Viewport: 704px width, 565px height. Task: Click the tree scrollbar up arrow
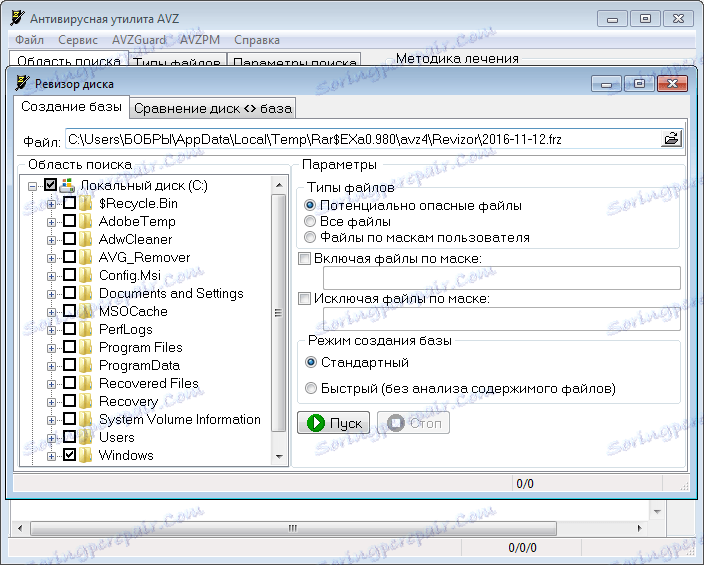(279, 185)
